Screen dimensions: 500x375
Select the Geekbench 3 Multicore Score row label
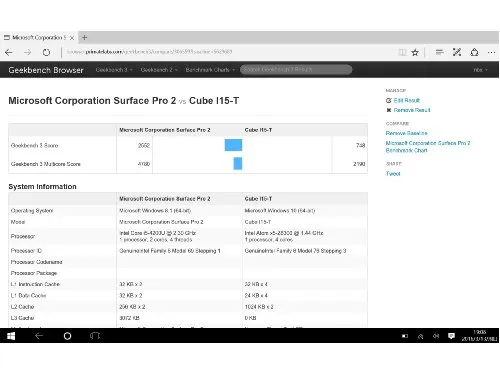46,164
